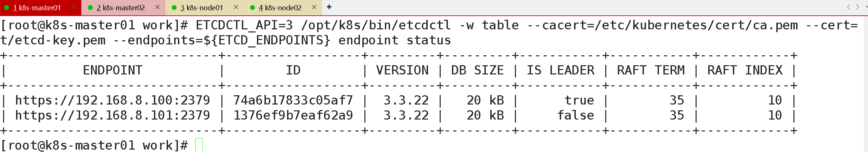The height and width of the screenshot is (152, 868).
Task: Click green connection dot on k8s-node01
Action: (x=174, y=8)
